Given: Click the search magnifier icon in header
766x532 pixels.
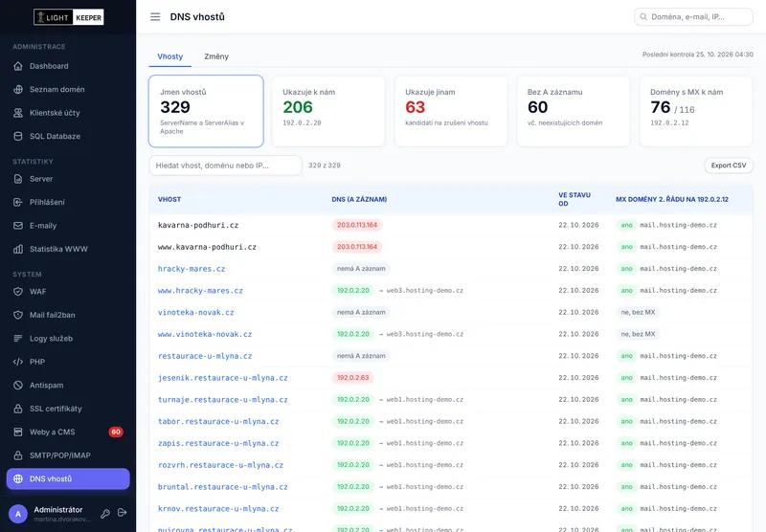Looking at the screenshot, I should 643,16.
